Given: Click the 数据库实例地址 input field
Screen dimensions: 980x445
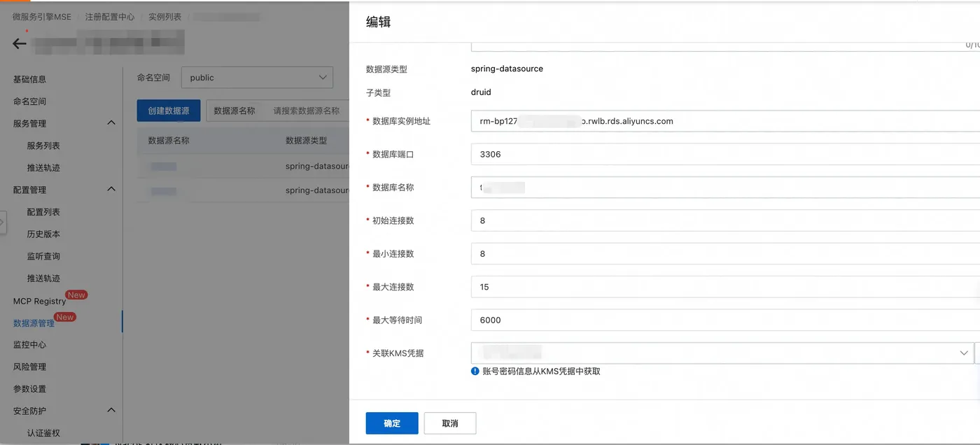Looking at the screenshot, I should coord(725,121).
